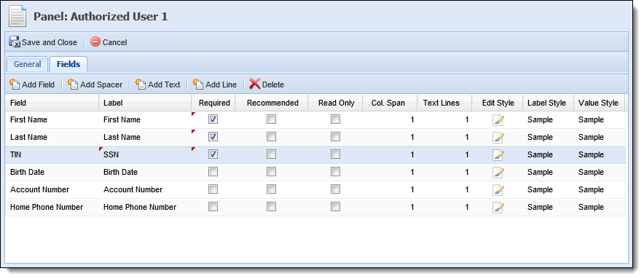Click the Add Text icon
644x279 pixels.
141,85
